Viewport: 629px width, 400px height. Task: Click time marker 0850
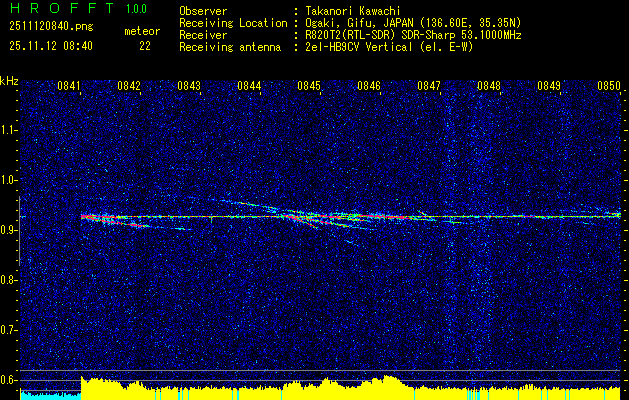point(609,86)
